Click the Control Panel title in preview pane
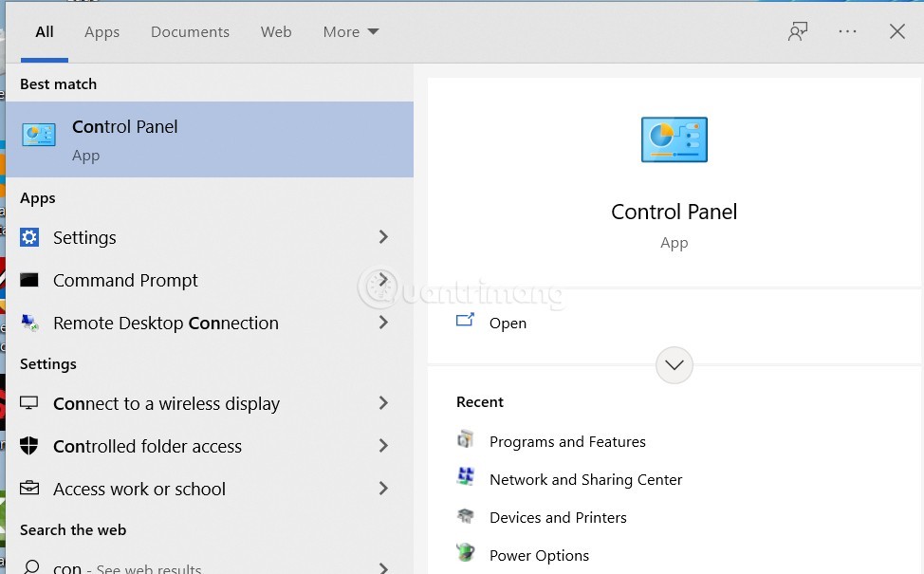 675,212
